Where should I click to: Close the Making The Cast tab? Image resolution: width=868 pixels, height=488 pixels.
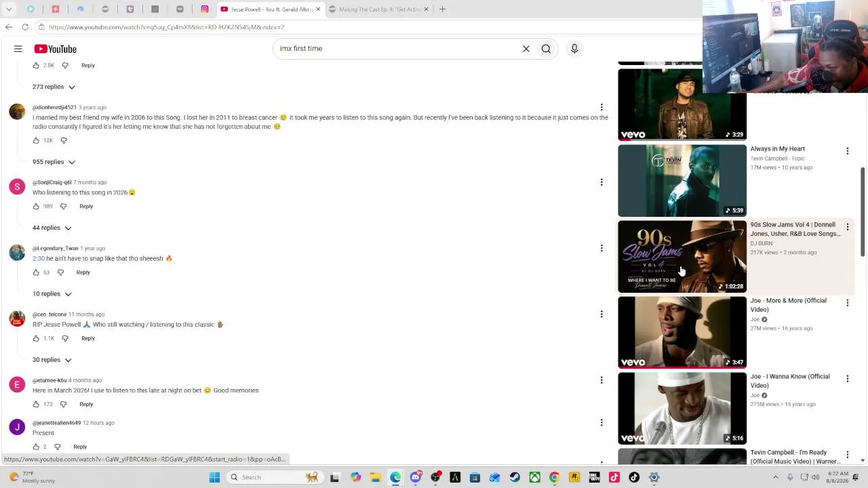point(426,9)
